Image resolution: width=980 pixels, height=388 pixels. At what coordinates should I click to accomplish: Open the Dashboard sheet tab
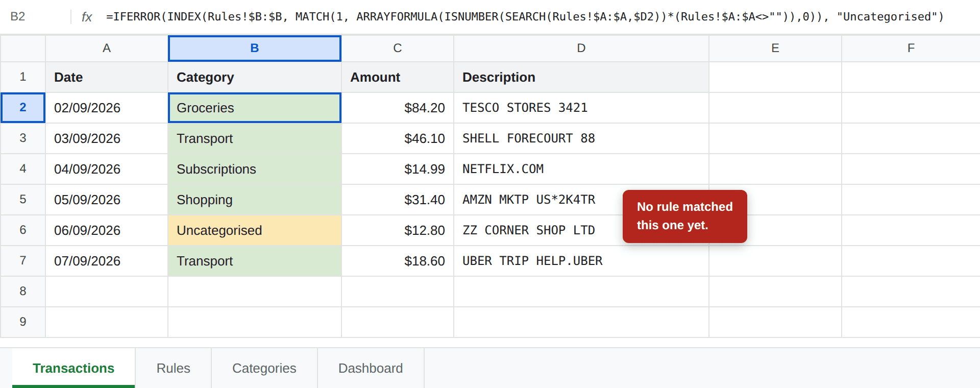point(371,368)
